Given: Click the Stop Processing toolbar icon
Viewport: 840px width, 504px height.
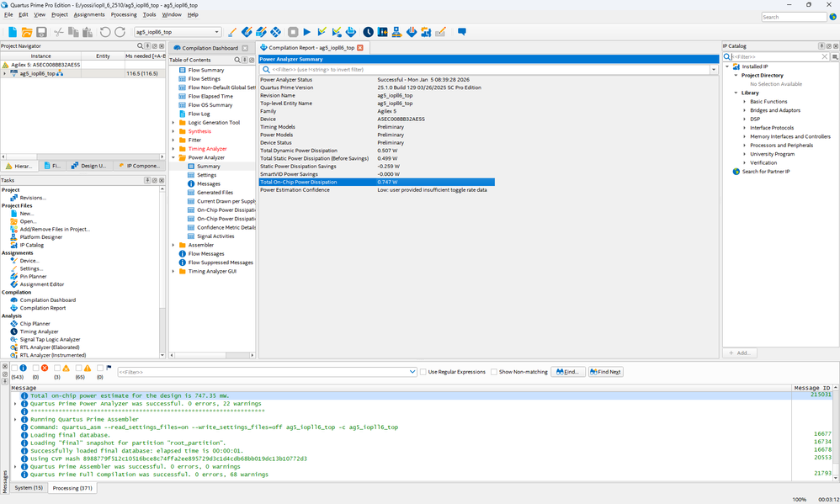Looking at the screenshot, I should pyautogui.click(x=293, y=32).
